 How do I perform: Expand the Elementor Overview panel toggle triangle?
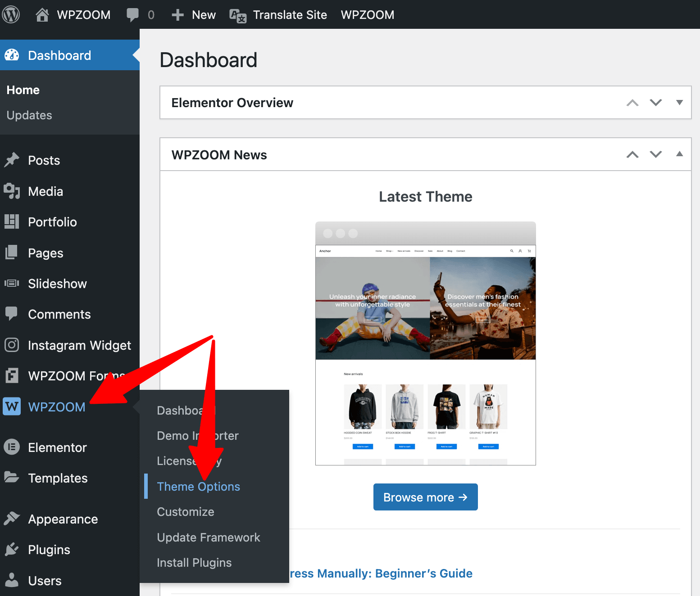[x=679, y=103]
